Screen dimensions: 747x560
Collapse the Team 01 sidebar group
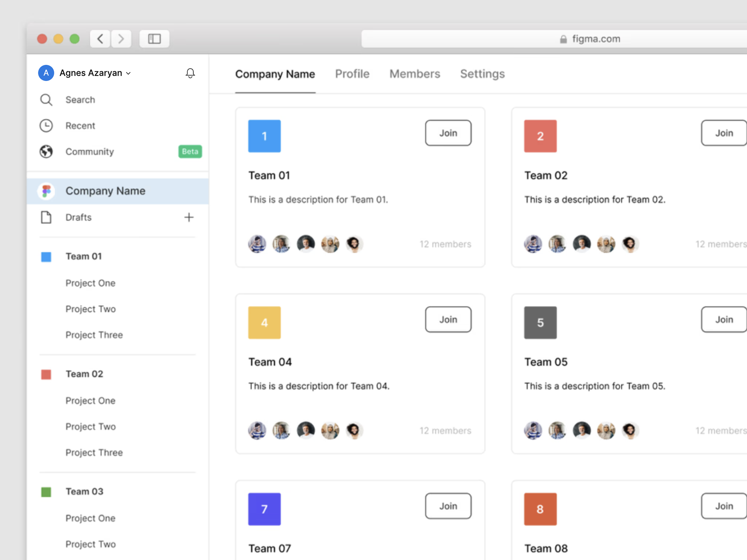coord(83,257)
